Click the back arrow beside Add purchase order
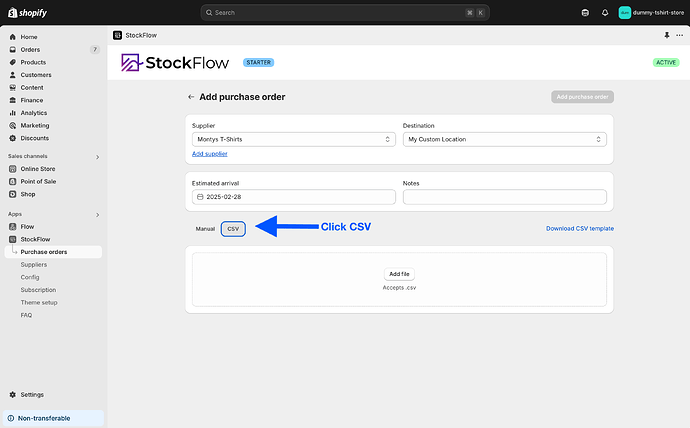The image size is (690, 428). (x=191, y=97)
